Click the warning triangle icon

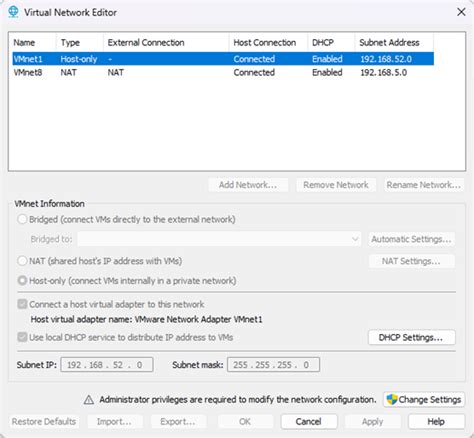click(89, 399)
